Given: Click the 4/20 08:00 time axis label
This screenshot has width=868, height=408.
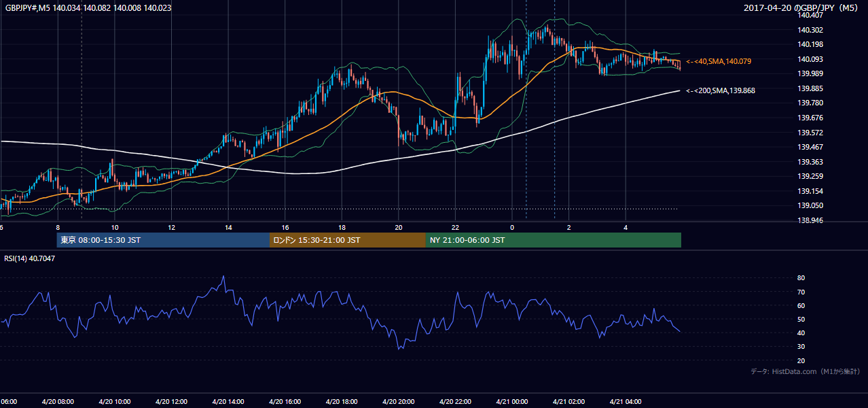Looking at the screenshot, I should click(58, 402).
